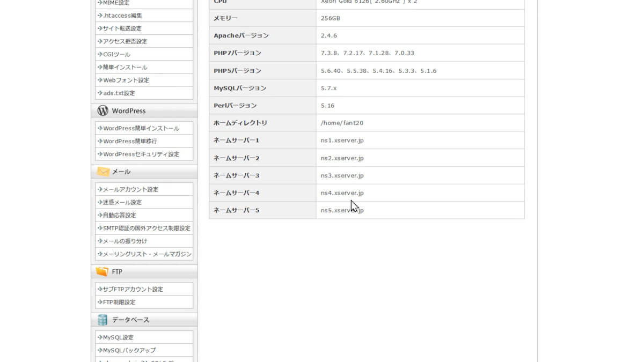Select CGIツール link
The height and width of the screenshot is (362, 644).
point(116,54)
